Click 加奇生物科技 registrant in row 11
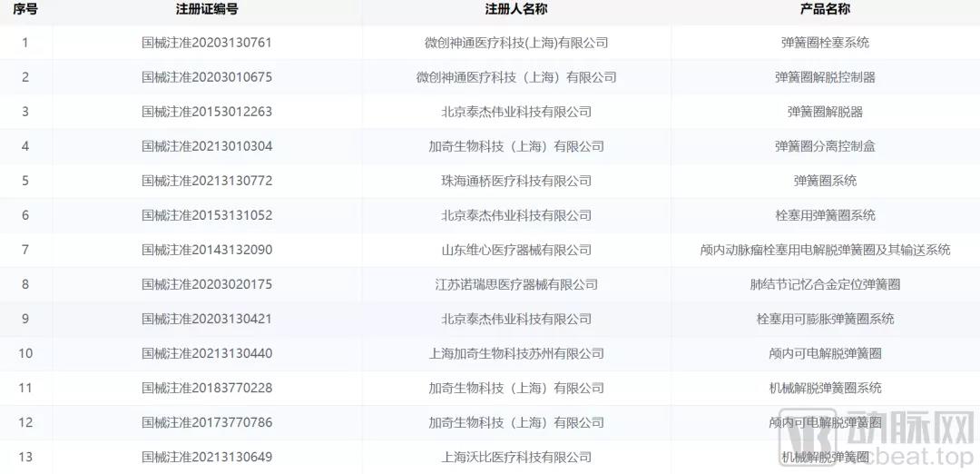Screen dimensions: 980x474 (516, 388)
